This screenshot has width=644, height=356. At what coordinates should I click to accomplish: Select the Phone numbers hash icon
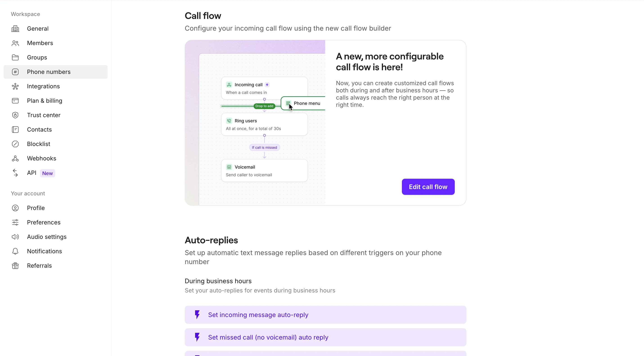pyautogui.click(x=15, y=72)
